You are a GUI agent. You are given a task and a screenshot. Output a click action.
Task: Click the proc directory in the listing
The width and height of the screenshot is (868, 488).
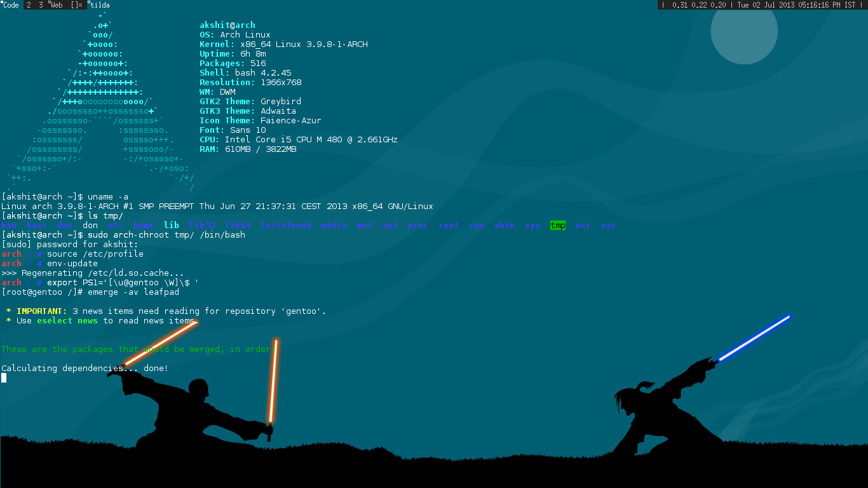pyautogui.click(x=418, y=226)
